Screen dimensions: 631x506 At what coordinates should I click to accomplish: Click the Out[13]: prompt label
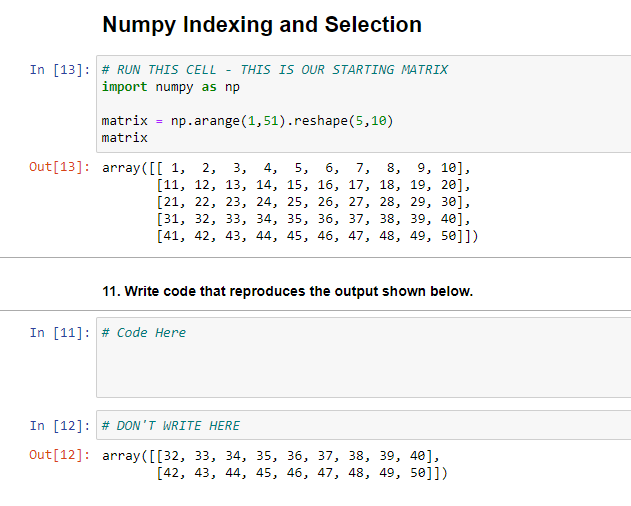tap(60, 167)
